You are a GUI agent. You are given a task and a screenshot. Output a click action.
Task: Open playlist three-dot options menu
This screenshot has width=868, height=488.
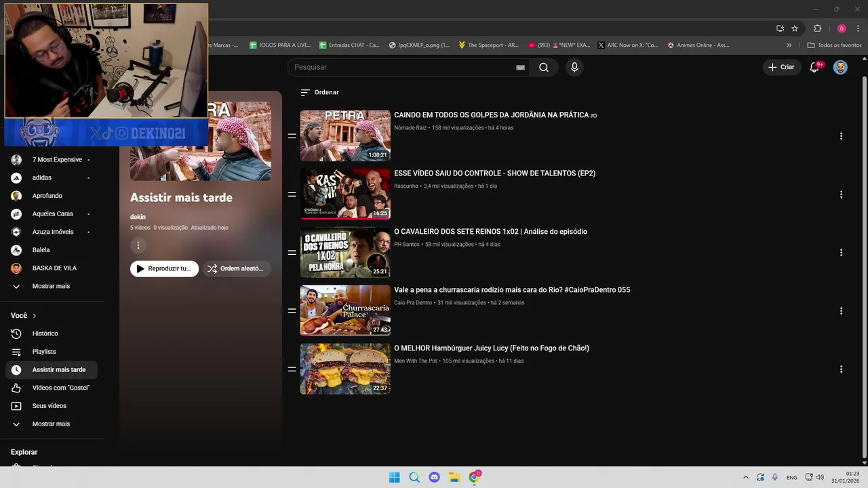[x=138, y=245]
